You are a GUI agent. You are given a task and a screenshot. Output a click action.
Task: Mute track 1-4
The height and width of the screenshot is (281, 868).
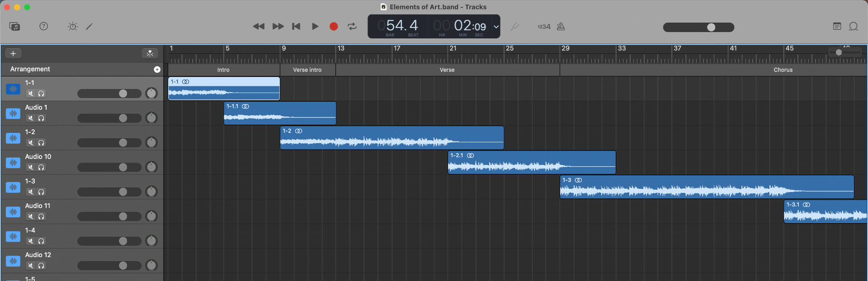(30, 241)
